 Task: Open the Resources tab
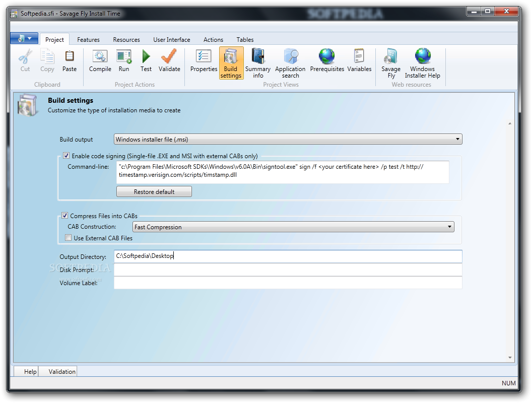(x=126, y=40)
